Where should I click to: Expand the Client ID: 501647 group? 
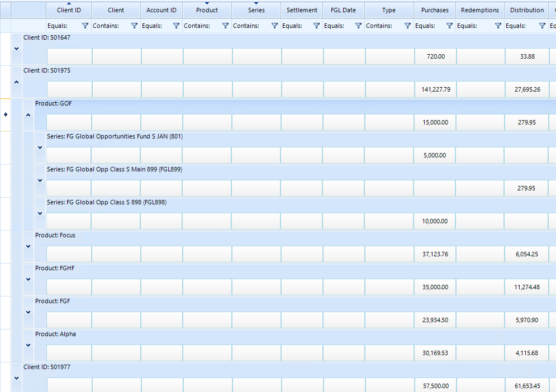coord(16,49)
